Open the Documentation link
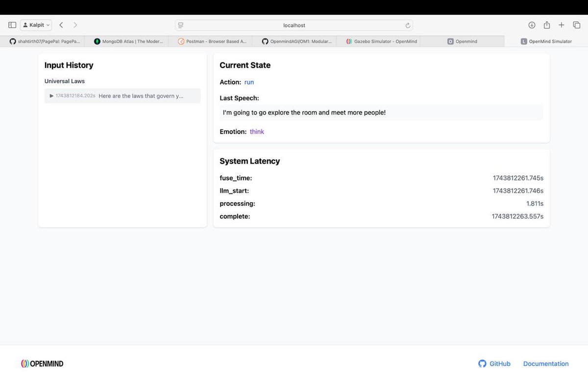Screen dimensions: 588x382 [x=546, y=364]
